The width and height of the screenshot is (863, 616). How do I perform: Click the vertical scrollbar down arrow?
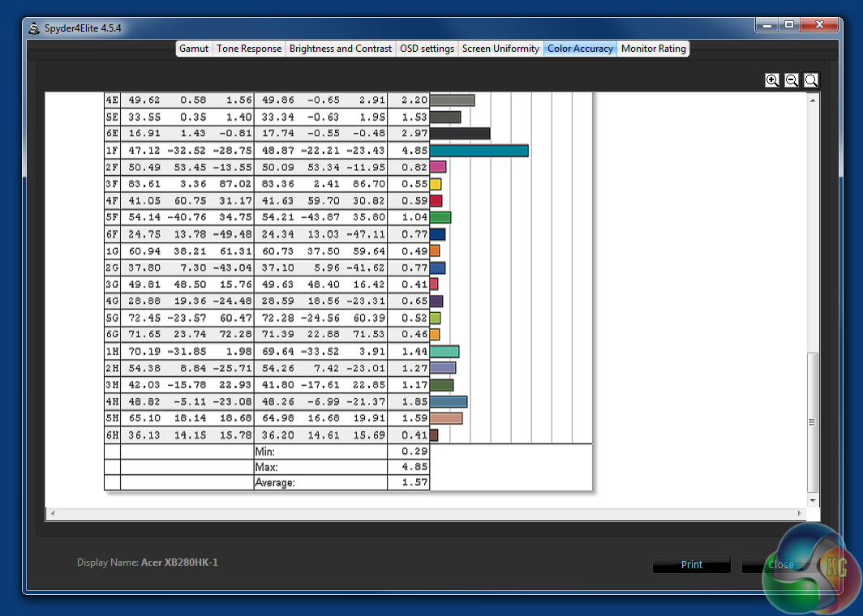[813, 501]
